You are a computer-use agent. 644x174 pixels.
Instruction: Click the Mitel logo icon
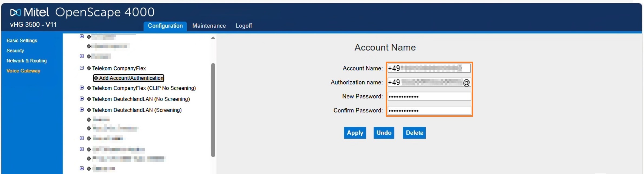pos(15,12)
